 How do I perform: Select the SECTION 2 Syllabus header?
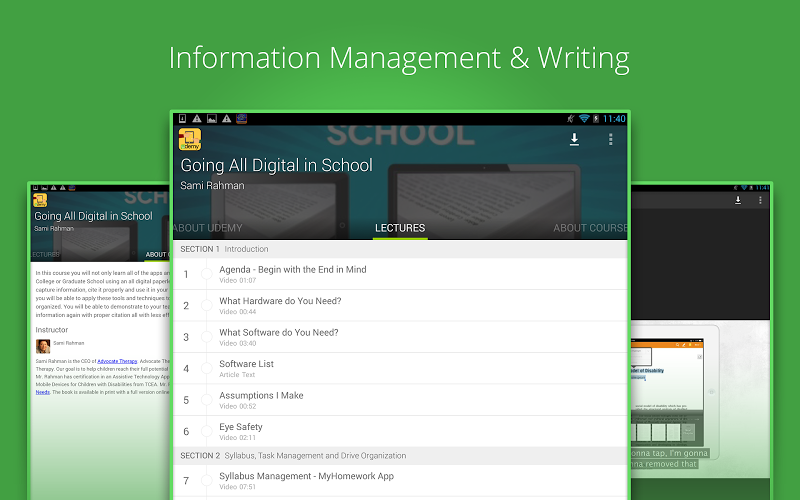(400, 456)
